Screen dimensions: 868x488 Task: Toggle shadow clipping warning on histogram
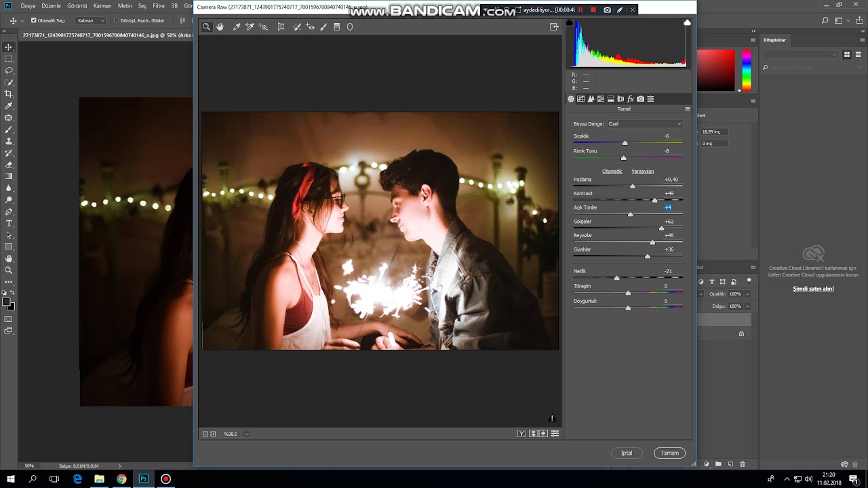[570, 23]
